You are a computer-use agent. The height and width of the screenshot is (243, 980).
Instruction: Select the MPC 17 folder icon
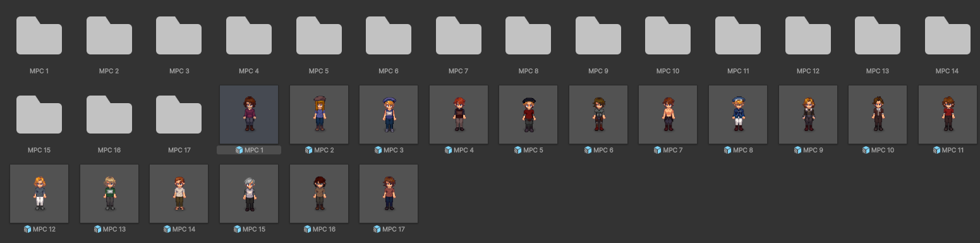(x=179, y=115)
